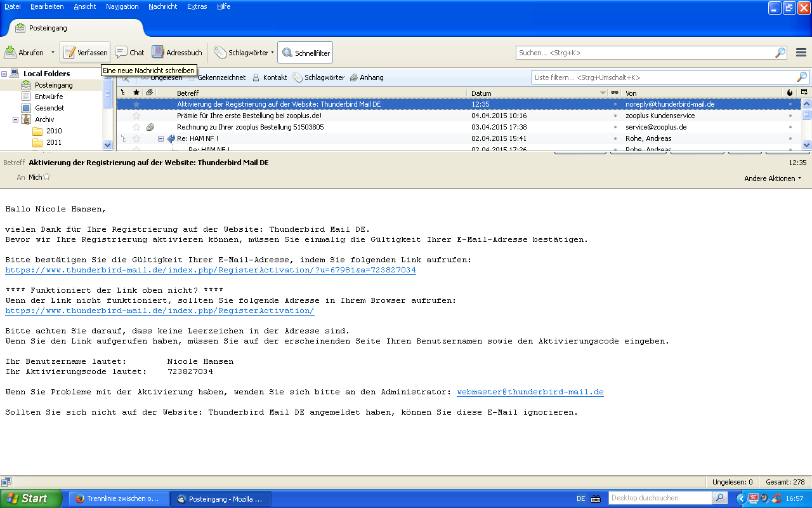Toggle star on zooplus Prämie email

tap(136, 116)
